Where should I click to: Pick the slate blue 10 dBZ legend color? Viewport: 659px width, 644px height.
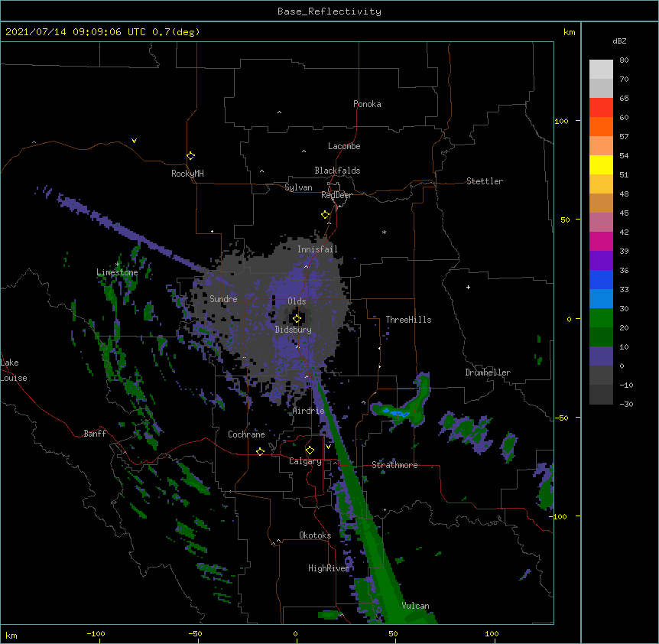601,356
